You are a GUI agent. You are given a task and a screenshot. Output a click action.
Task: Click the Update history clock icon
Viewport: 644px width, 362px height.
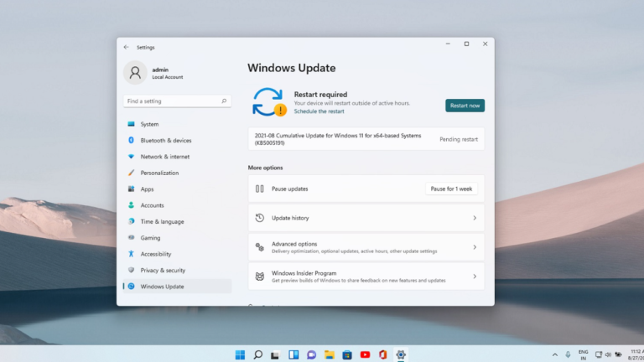(x=260, y=218)
